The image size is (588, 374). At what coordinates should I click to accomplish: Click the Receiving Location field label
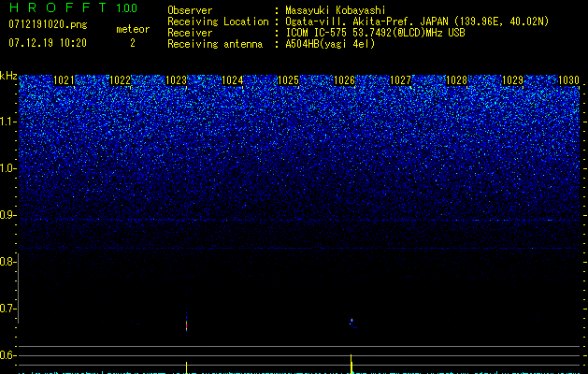coord(218,22)
